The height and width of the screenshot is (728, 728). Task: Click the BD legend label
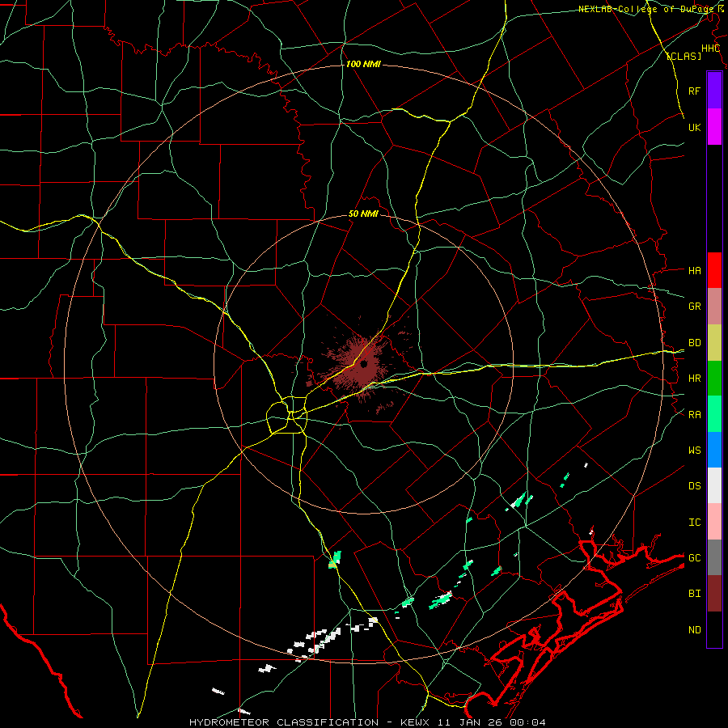click(695, 343)
